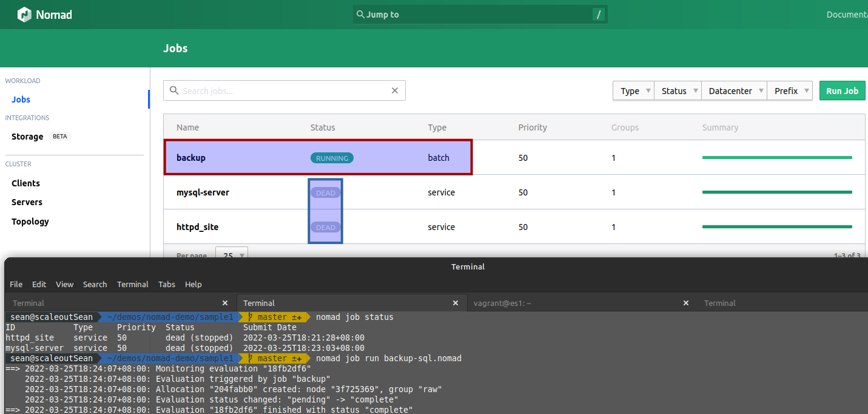This screenshot has width=868, height=414.
Task: Open the View menu in Terminal
Action: 64,284
